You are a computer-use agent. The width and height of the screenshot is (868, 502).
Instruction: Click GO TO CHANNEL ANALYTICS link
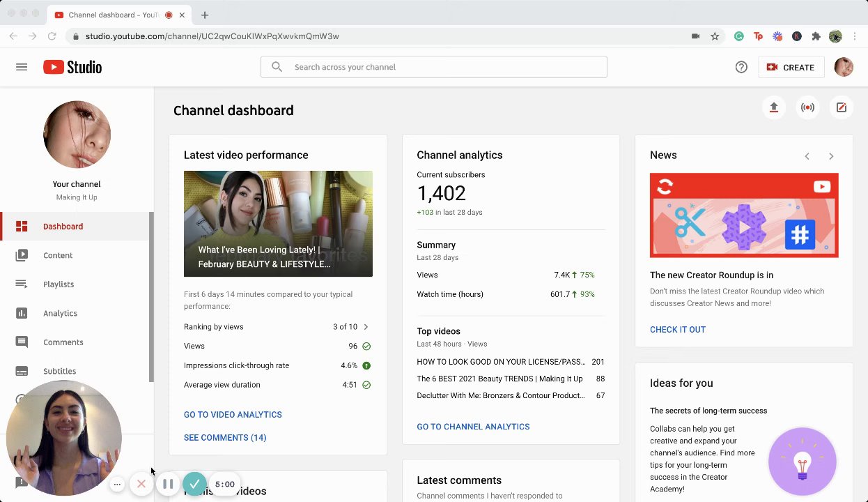pos(473,427)
